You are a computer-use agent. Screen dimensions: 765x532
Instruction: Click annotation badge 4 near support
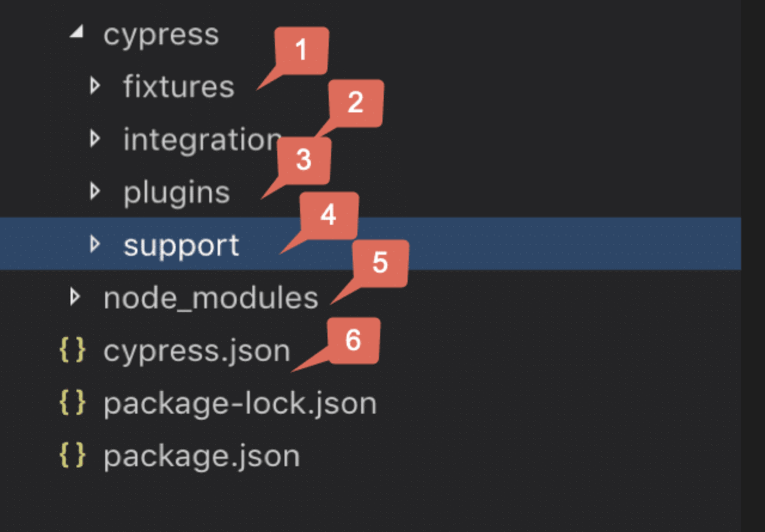coord(327,216)
